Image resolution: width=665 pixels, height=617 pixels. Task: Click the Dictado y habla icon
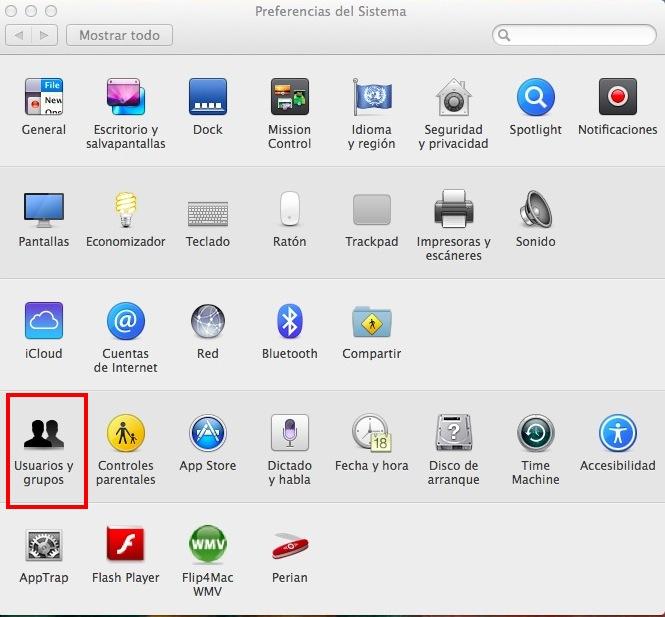click(x=289, y=433)
